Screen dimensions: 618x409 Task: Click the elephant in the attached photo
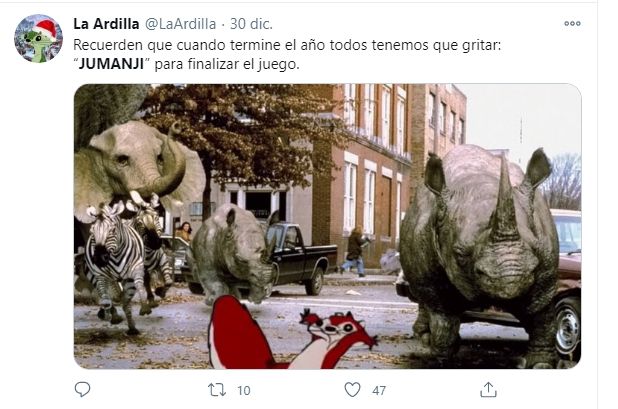click(x=138, y=167)
